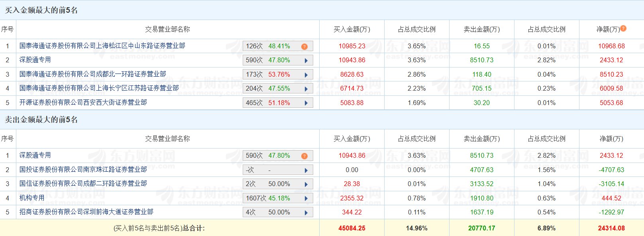
Task: Click orange help icon beside 净额(万) header
Action: (x=623, y=28)
